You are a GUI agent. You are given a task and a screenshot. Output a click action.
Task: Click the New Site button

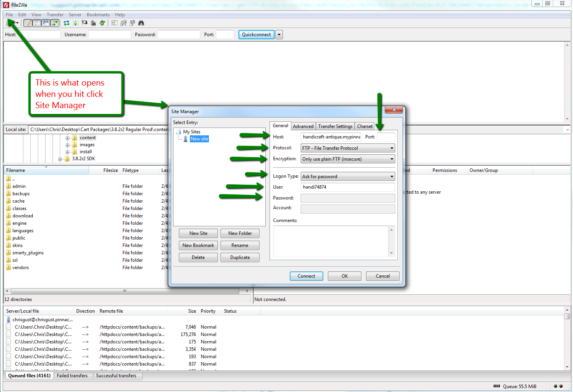(198, 233)
